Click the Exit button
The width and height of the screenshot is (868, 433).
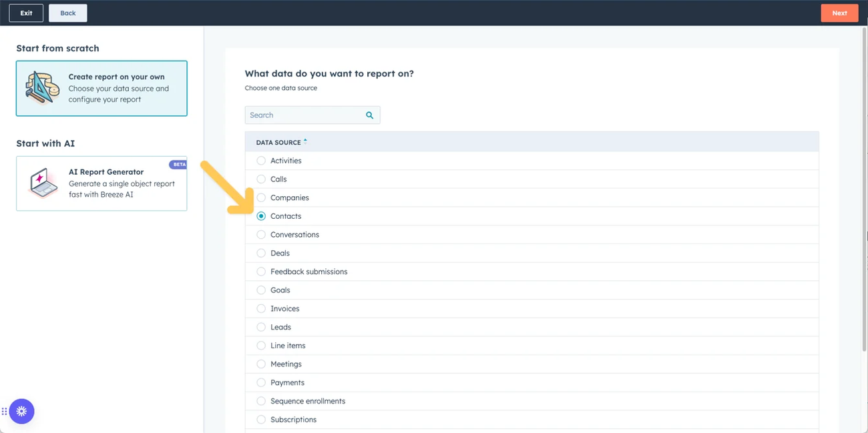[x=25, y=13]
